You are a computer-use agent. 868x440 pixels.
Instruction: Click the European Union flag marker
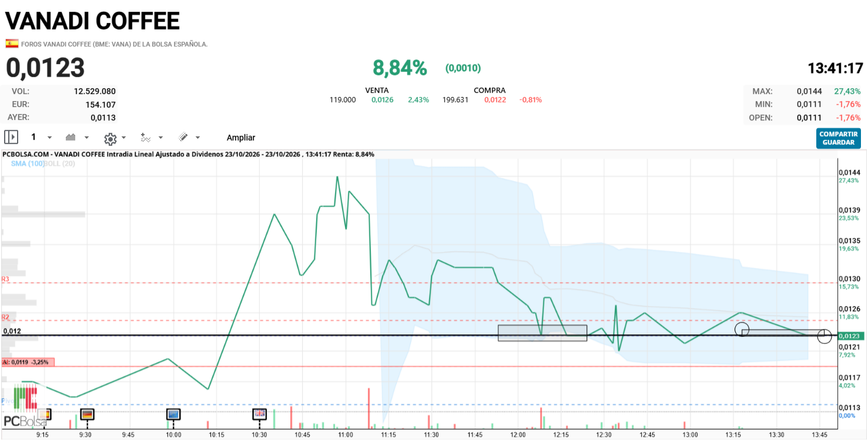tap(173, 414)
